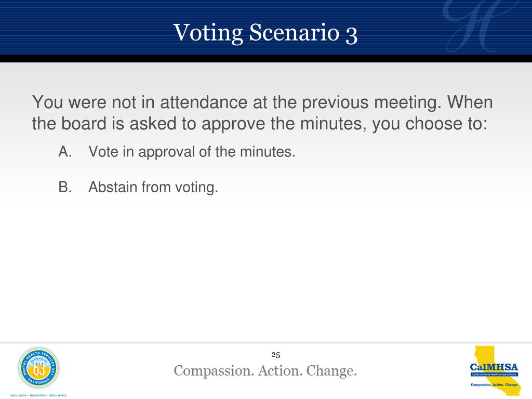This screenshot has width=532, height=399.
Task: Click the large gray "Compassion. Action. Change." footer tagline
Action: pyautogui.click(x=265, y=370)
